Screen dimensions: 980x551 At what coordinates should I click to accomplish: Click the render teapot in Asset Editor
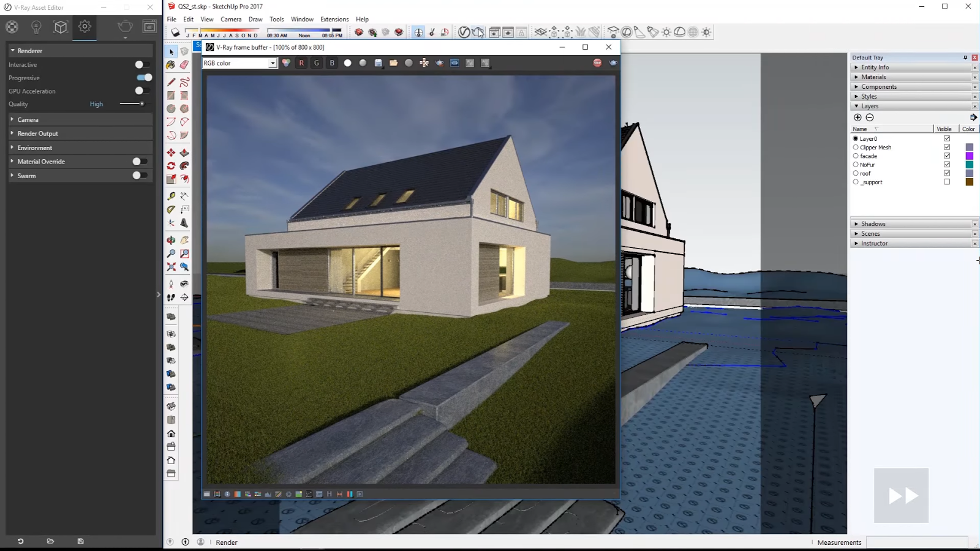pyautogui.click(x=125, y=27)
